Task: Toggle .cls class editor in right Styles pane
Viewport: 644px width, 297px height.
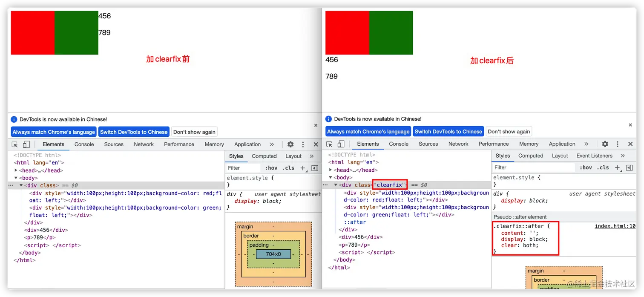Action: (x=603, y=167)
